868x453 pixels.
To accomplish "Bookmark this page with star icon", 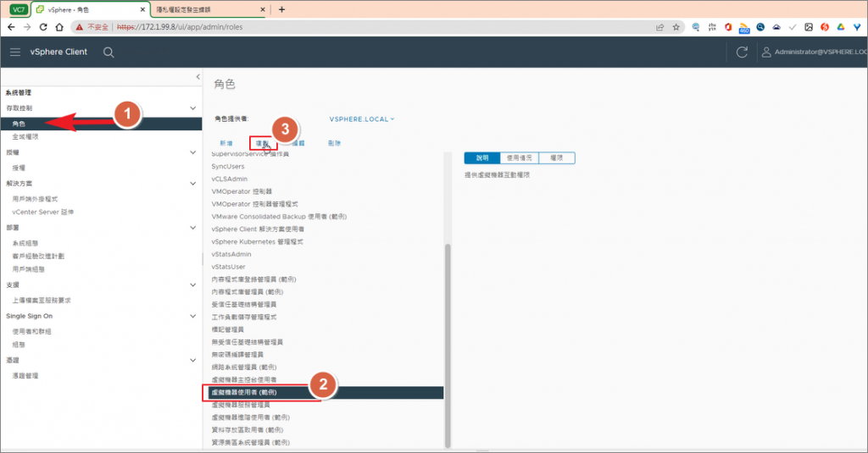I will click(x=676, y=26).
